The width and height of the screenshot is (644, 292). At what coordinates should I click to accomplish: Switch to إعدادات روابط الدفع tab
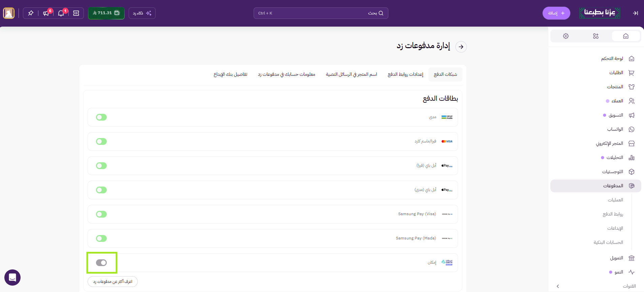405,74
